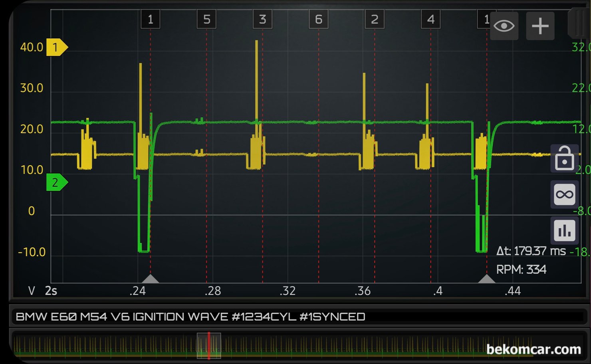
Task: Click the red playhead in the overview strip
Action: coord(209,346)
